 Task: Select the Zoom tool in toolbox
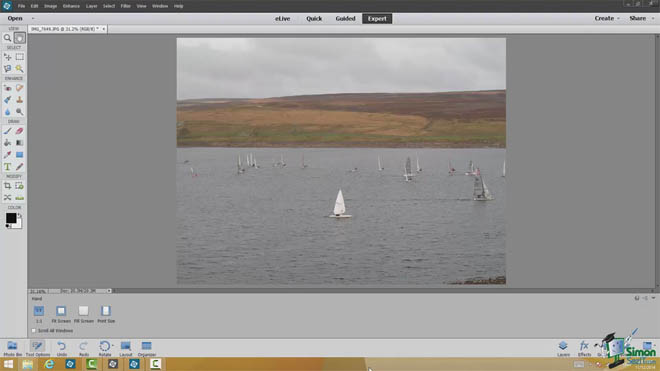pyautogui.click(x=8, y=38)
